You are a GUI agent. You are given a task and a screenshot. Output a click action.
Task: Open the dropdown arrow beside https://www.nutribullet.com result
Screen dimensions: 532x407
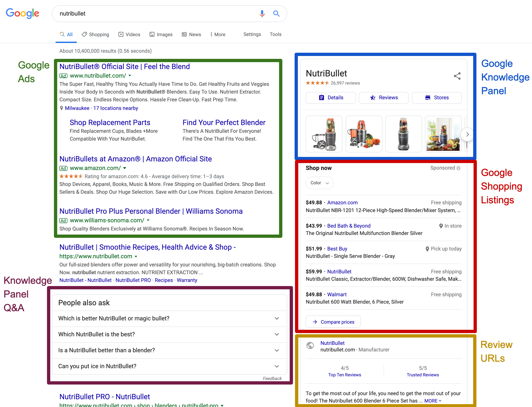click(136, 256)
